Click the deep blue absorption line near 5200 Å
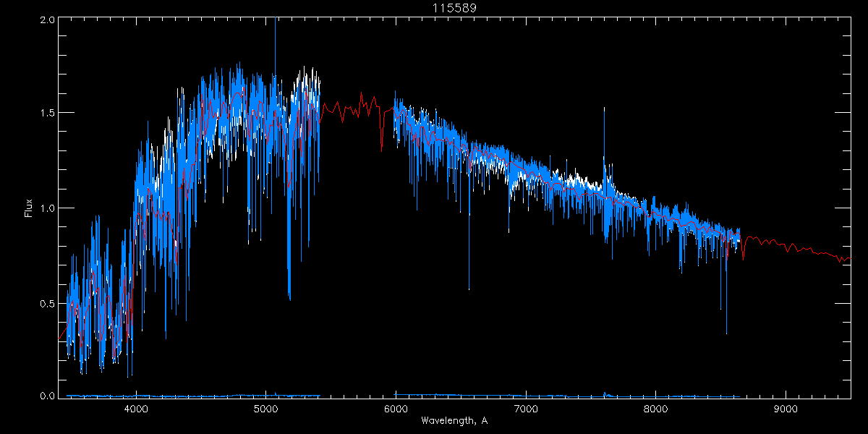This screenshot has height=434, width=868. click(289, 295)
